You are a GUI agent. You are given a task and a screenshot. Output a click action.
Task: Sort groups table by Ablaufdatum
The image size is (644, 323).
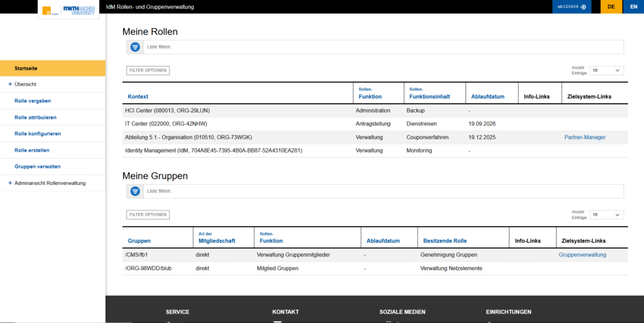click(x=383, y=241)
